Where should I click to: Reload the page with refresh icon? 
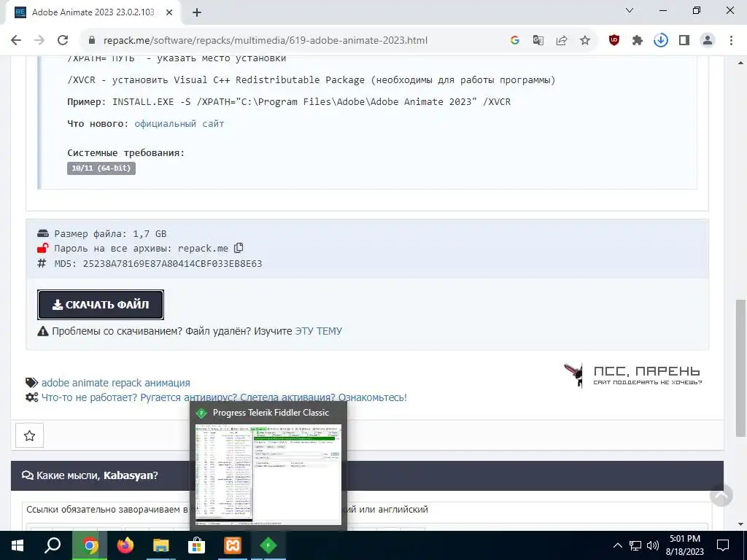[x=63, y=40]
